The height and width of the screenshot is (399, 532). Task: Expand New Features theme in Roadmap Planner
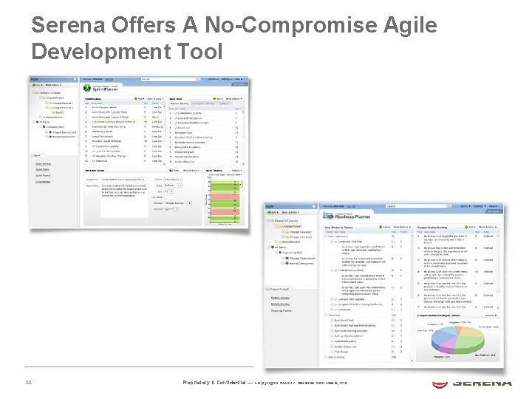click(x=327, y=358)
